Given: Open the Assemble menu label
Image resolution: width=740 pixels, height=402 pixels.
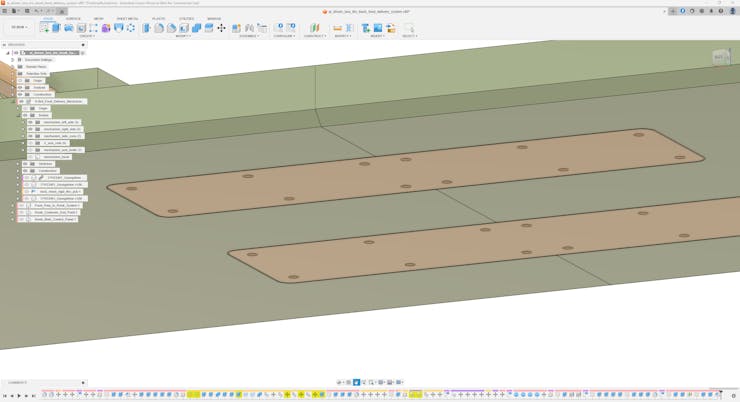Looking at the screenshot, I should [247, 36].
